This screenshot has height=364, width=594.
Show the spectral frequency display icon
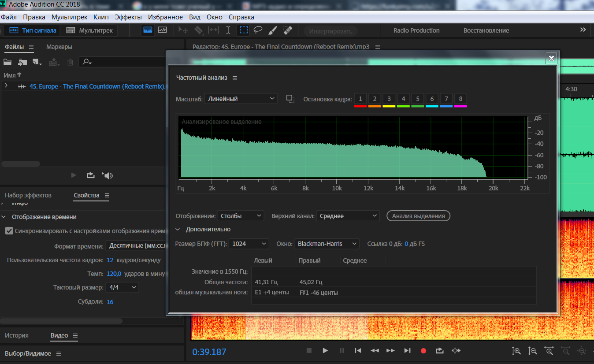(x=148, y=30)
